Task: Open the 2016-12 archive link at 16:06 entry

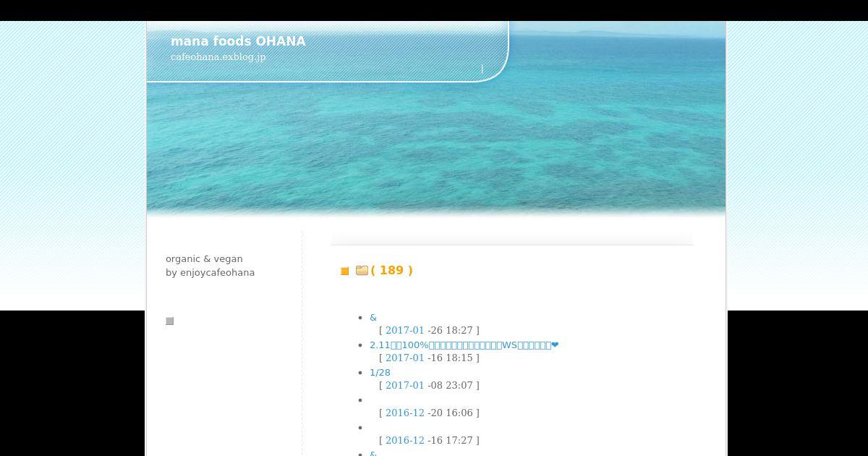Action: [404, 413]
